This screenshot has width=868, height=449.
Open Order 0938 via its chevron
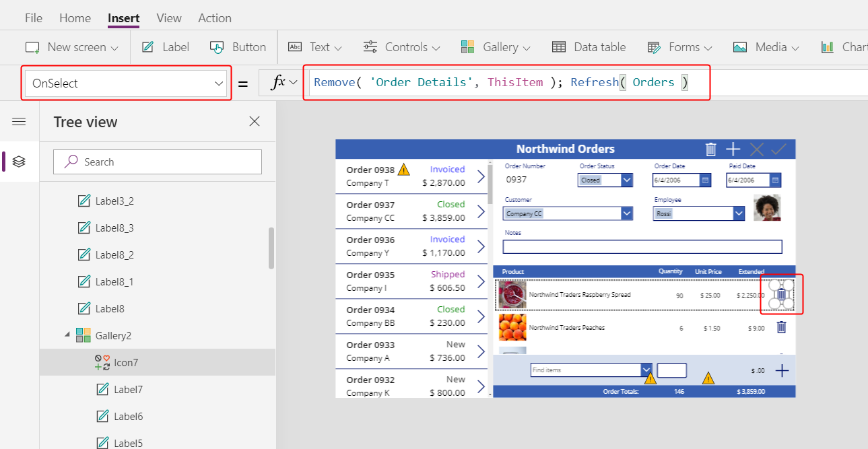pos(481,176)
